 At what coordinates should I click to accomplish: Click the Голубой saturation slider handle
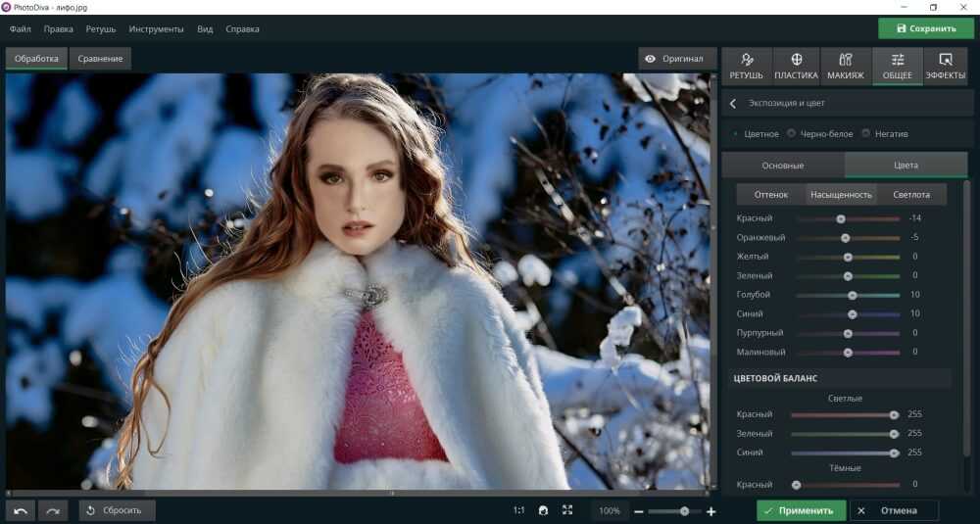pyautogui.click(x=852, y=295)
